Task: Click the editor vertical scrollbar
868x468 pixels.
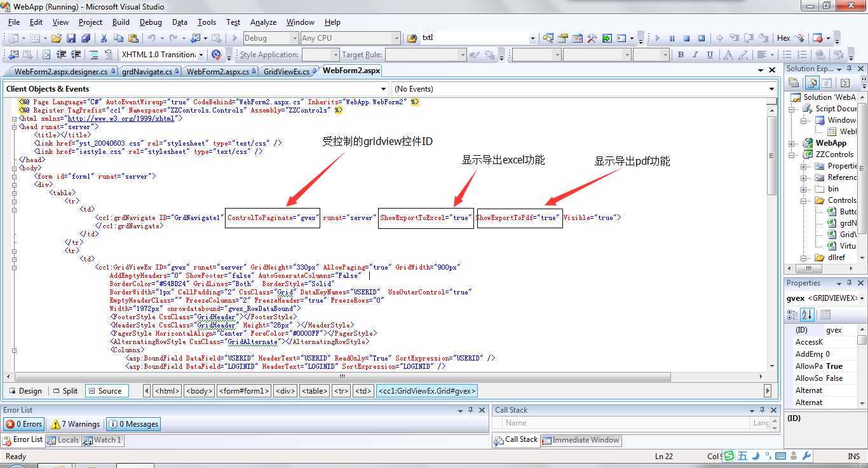Action: [x=771, y=156]
